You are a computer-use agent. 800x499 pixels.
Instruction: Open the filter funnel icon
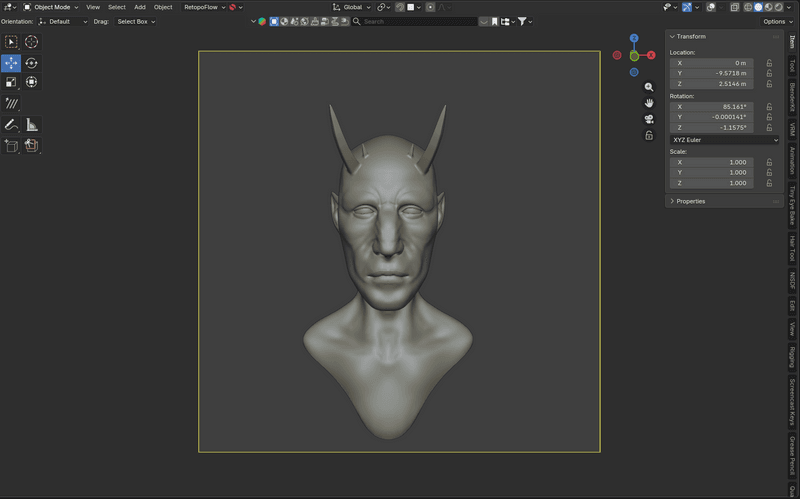coord(522,21)
